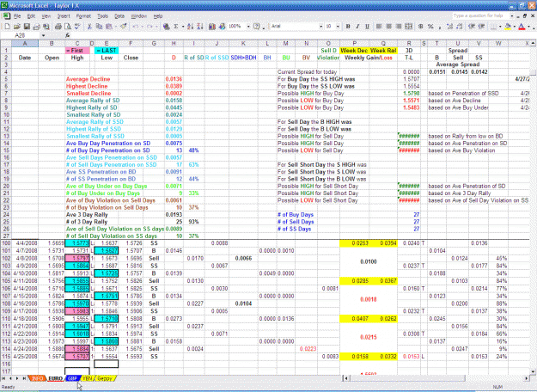
Task: Create a new blank workbook
Action: click(x=7, y=27)
